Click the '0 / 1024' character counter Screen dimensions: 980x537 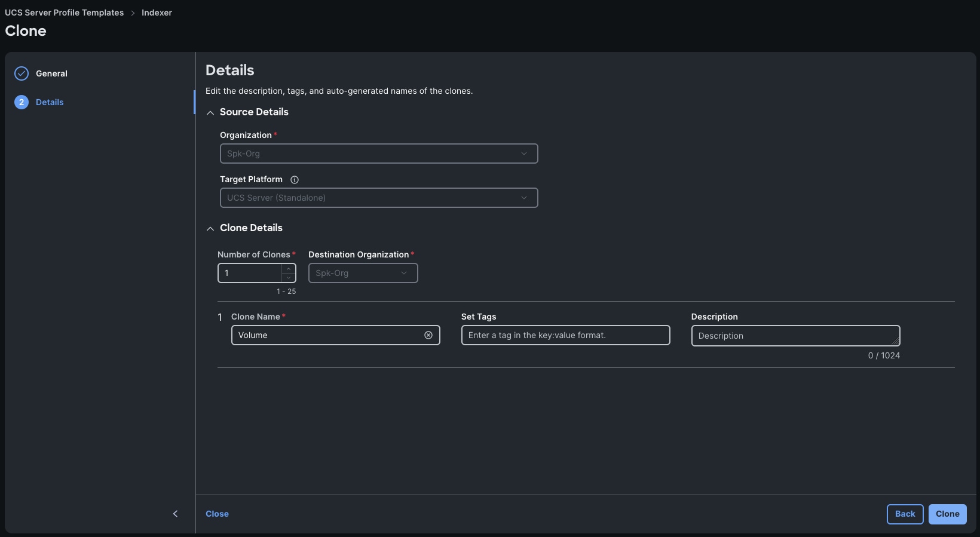pyautogui.click(x=884, y=355)
